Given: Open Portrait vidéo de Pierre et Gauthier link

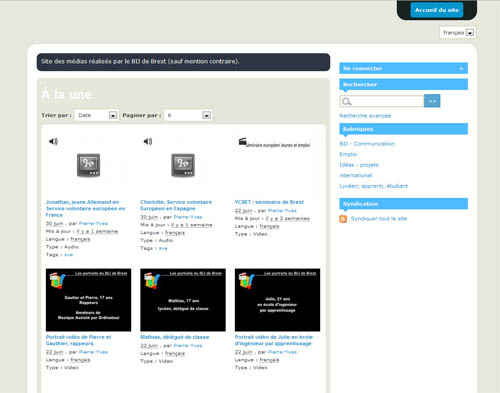Looking at the screenshot, I should (x=78, y=340).
